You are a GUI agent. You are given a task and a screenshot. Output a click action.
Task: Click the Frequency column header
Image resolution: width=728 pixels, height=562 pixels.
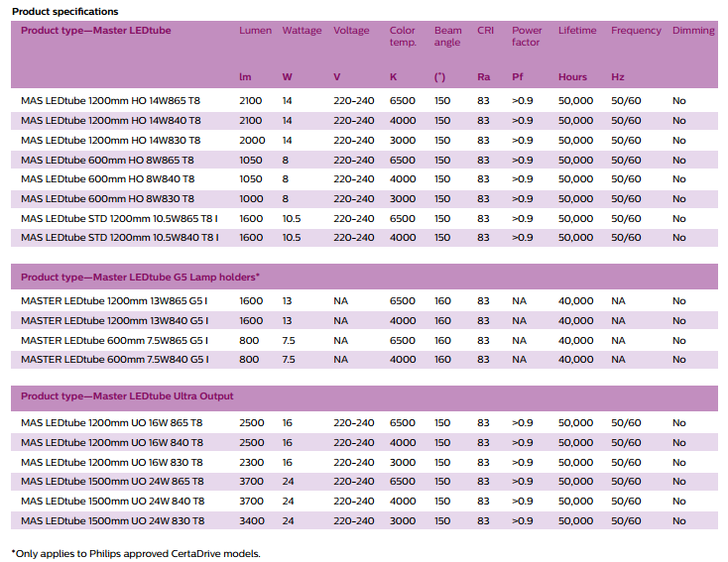coord(636,31)
